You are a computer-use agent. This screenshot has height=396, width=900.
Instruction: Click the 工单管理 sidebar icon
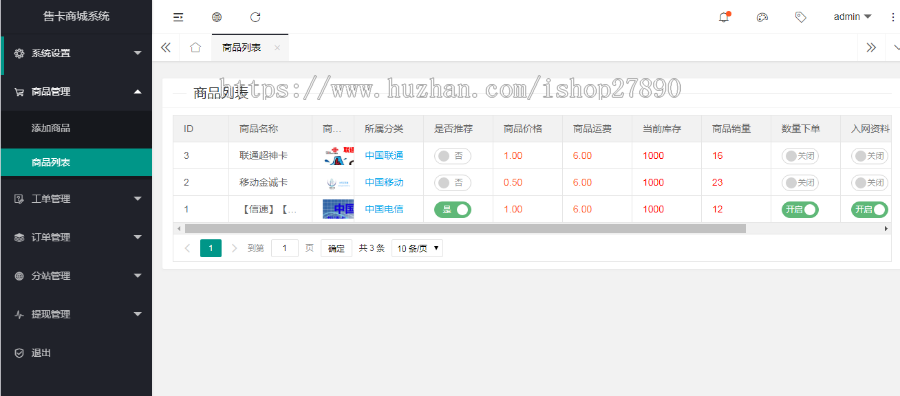coord(20,199)
